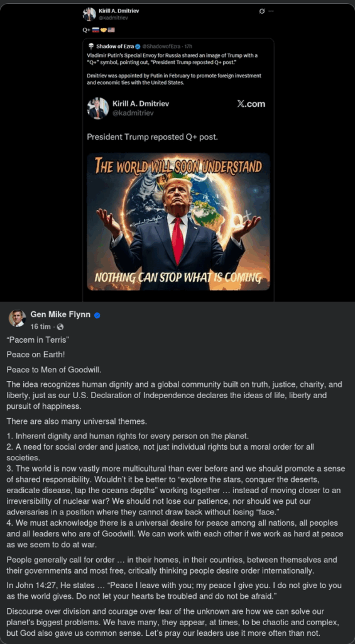Open the Shadow of Ezra account name

pos(115,46)
